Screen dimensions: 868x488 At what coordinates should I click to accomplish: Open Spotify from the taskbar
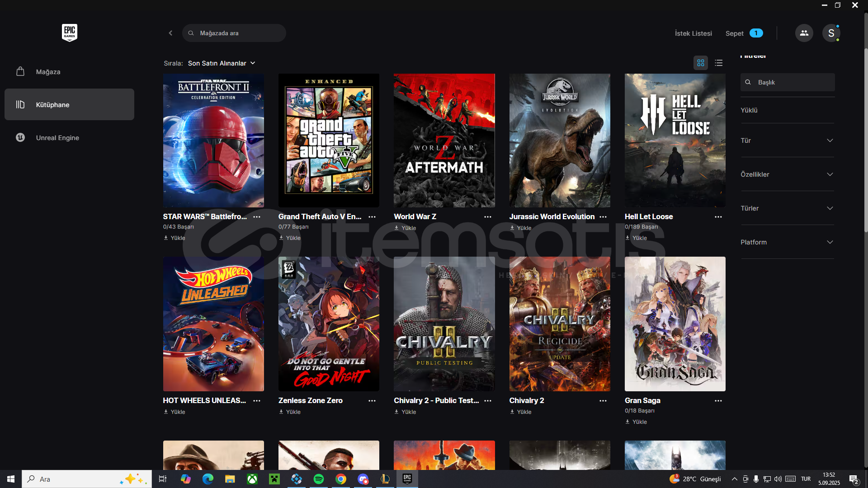pos(319,479)
